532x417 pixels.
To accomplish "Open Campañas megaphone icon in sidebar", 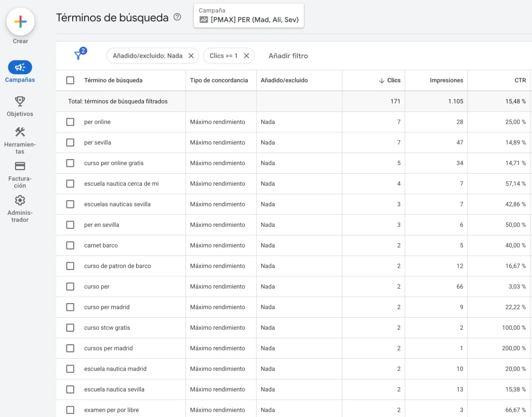I will pyautogui.click(x=20, y=68).
